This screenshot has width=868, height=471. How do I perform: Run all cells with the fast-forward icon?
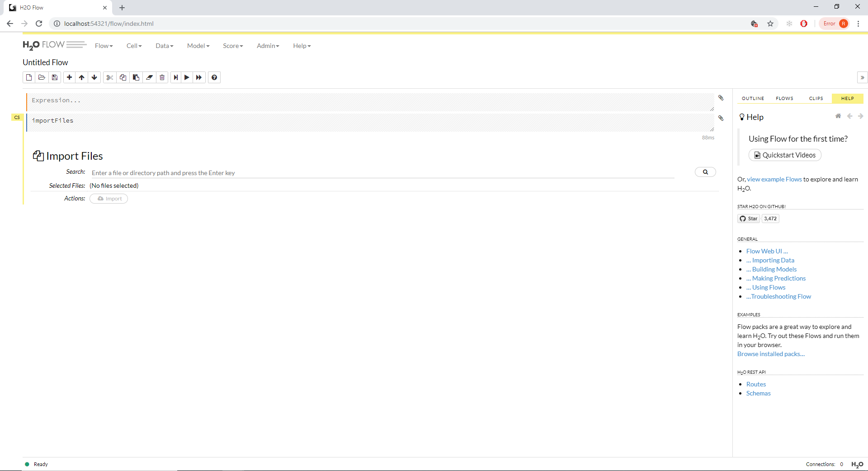199,77
